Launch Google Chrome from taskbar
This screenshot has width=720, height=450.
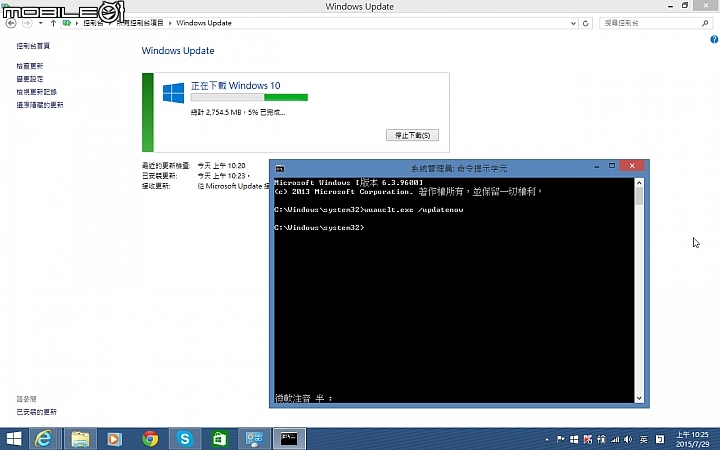[x=150, y=439]
